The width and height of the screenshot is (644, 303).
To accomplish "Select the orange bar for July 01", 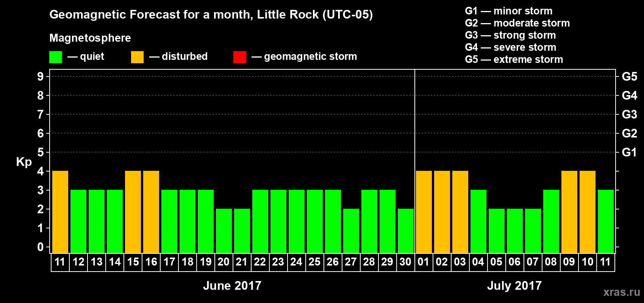I will point(424,212).
